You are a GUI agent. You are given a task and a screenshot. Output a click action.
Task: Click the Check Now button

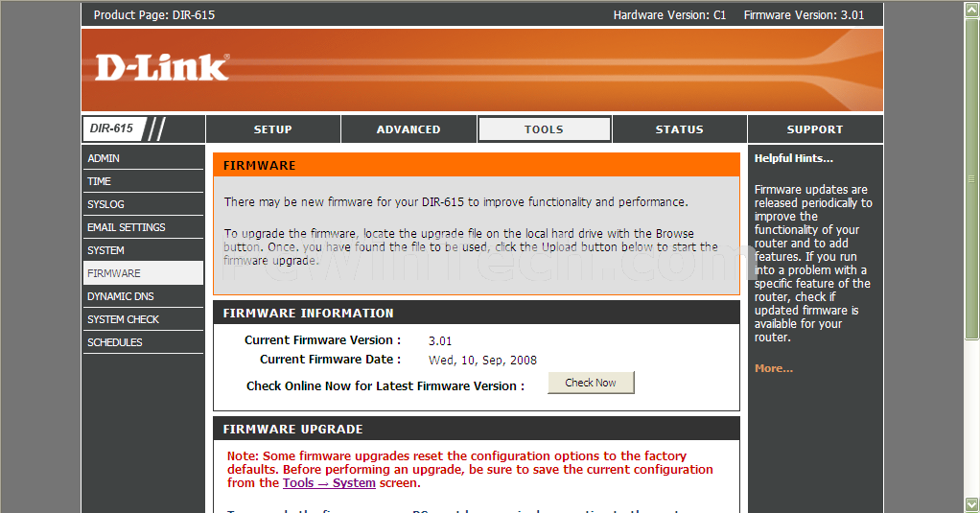pyautogui.click(x=591, y=383)
